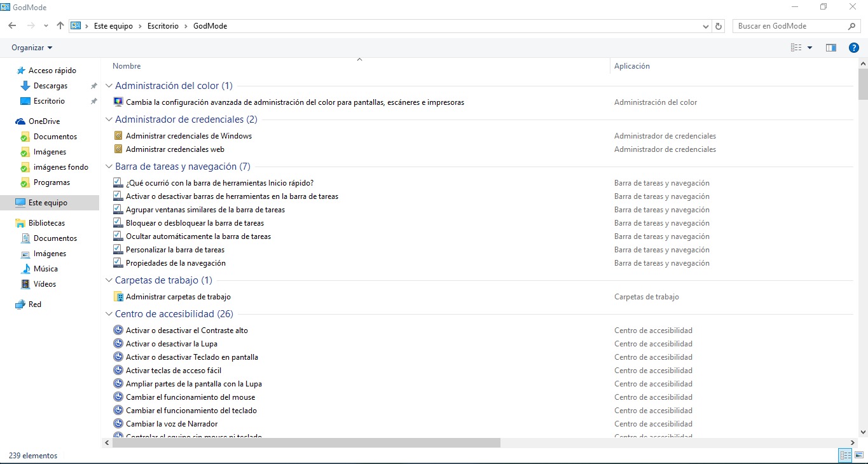
Task: Click icon next to Ocultar automáticamente la barra
Action: click(118, 236)
